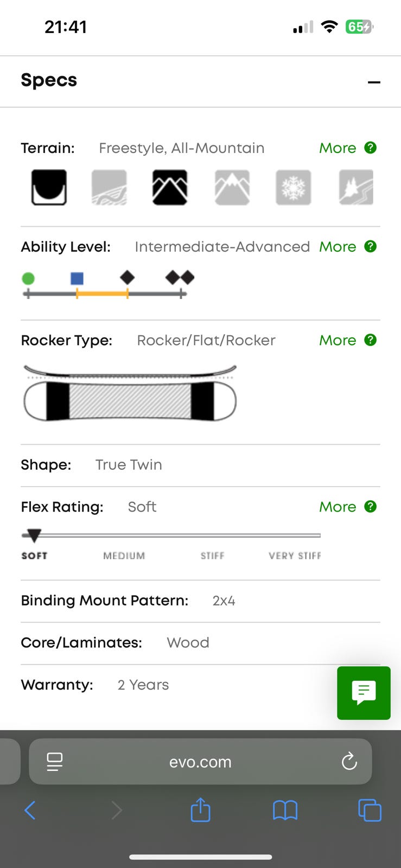Click the More link for Terrain
Viewport: 401px width, 868px height.
338,148
